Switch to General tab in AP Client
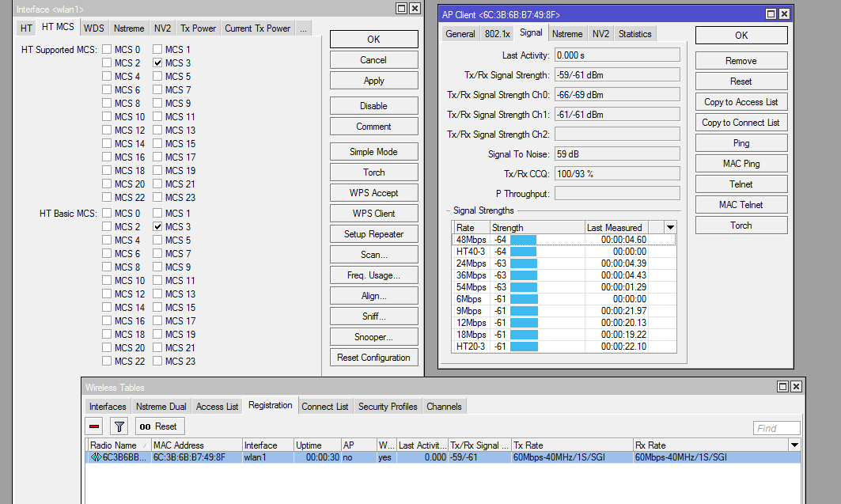The height and width of the screenshot is (504, 841). [460, 34]
